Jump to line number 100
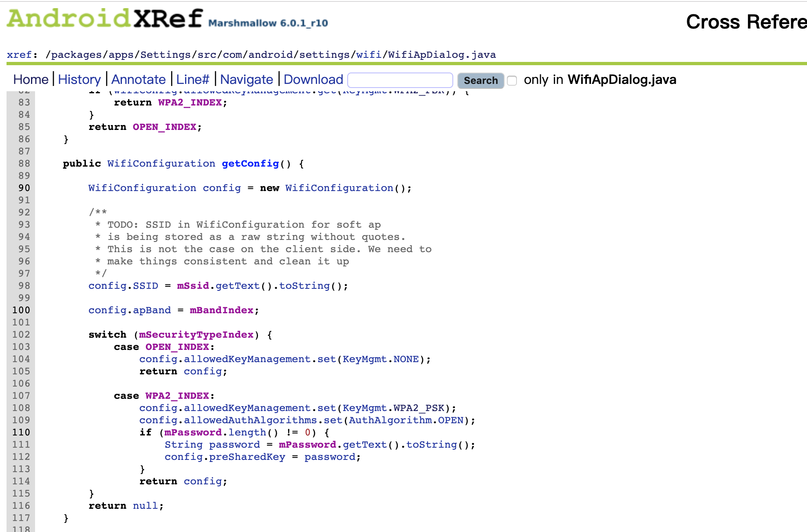This screenshot has width=807, height=532. click(x=21, y=310)
